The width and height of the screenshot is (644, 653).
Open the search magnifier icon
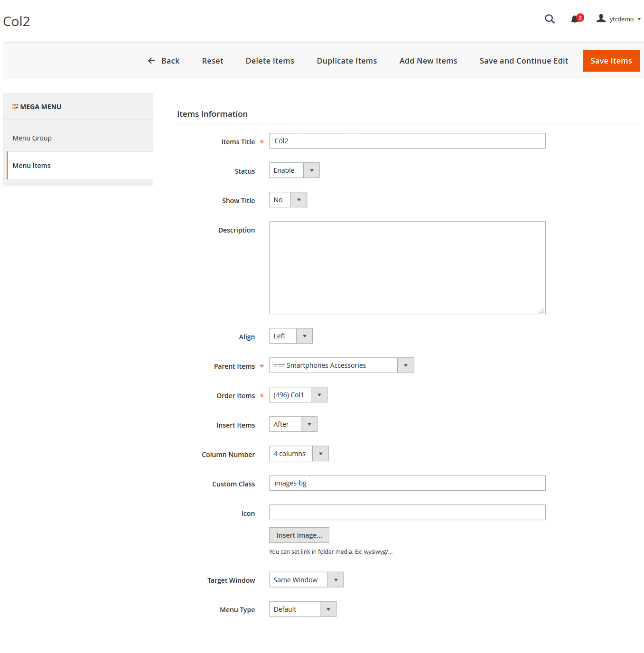tap(550, 19)
